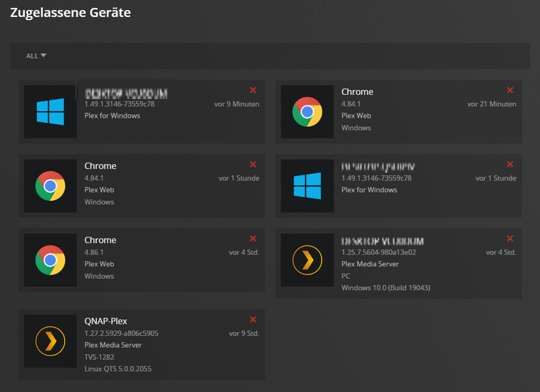Screen dimensions: 540x392
Task: Open the Chrome 4.86.1 device name
Action: pyautogui.click(x=100, y=241)
